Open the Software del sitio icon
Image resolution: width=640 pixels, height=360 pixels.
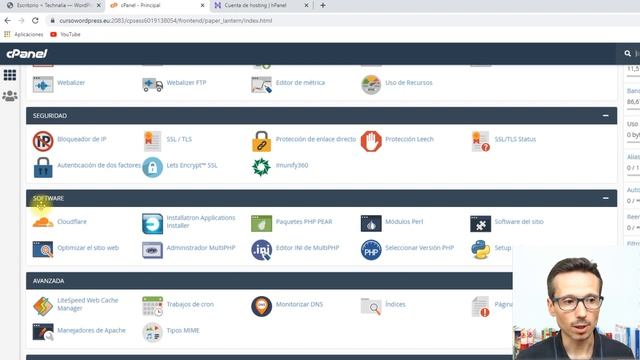coord(480,223)
